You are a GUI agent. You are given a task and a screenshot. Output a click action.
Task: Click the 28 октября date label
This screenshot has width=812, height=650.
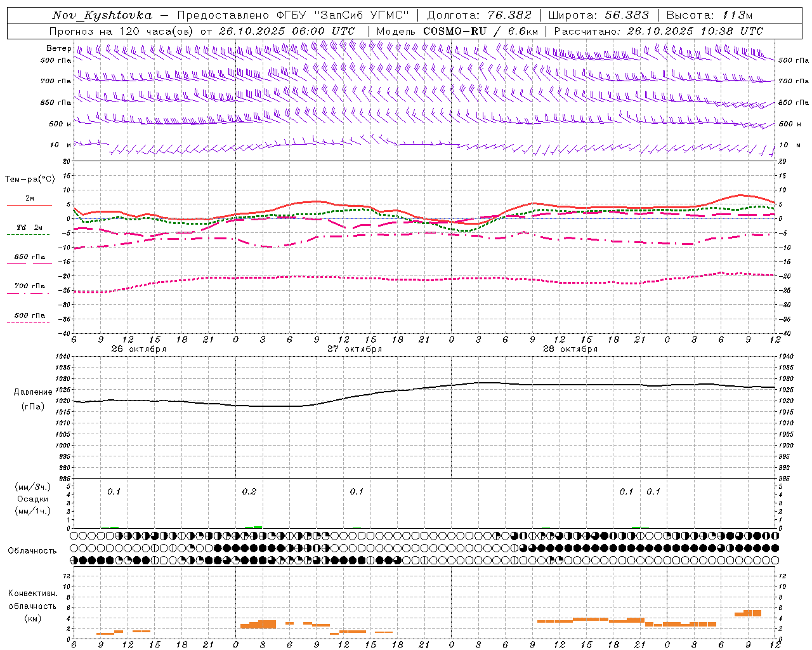[x=570, y=349]
